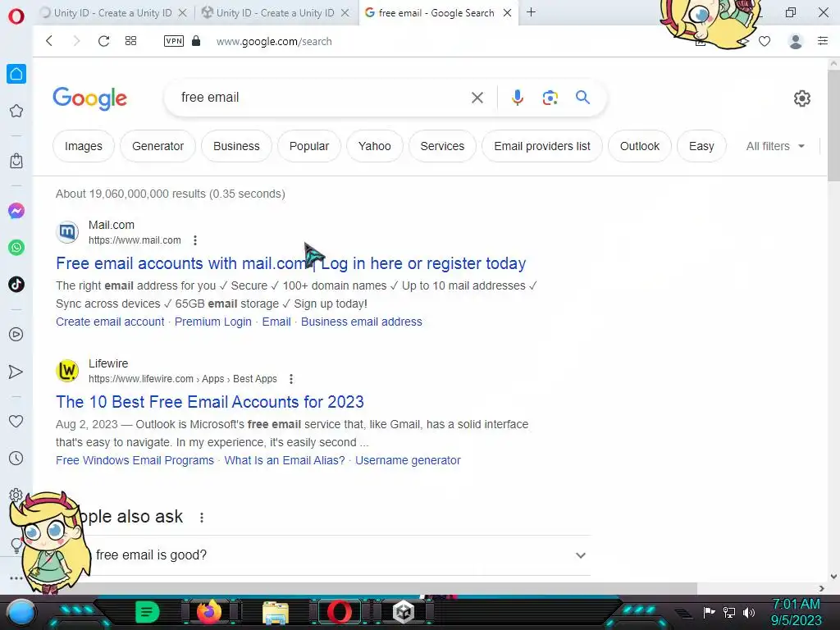Open Unity Hub from taskbar

404,612
